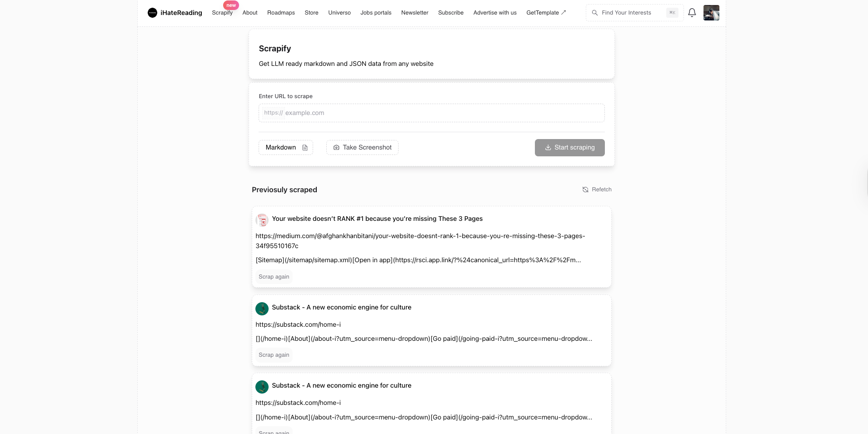Click the ⌘K shortcut badge
The width and height of the screenshot is (868, 434).
[x=672, y=13]
